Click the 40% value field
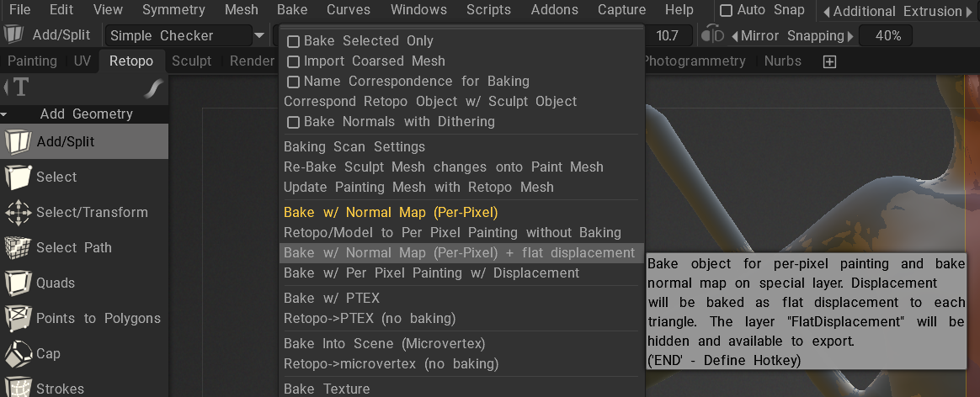The height and width of the screenshot is (397, 980). pyautogui.click(x=888, y=36)
